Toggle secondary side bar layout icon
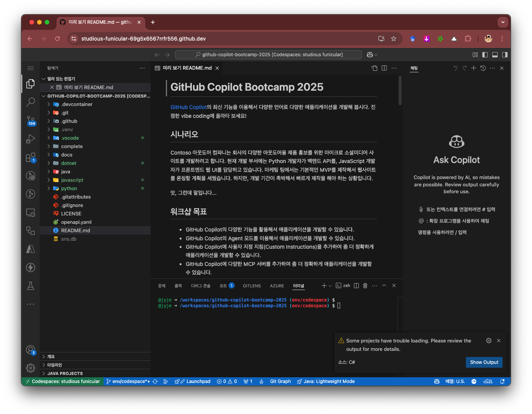The width and height of the screenshot is (532, 414). point(505,55)
